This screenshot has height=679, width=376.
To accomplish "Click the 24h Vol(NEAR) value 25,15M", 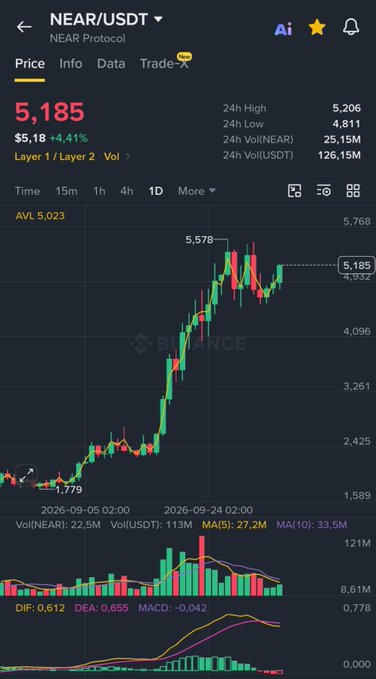I will (342, 139).
